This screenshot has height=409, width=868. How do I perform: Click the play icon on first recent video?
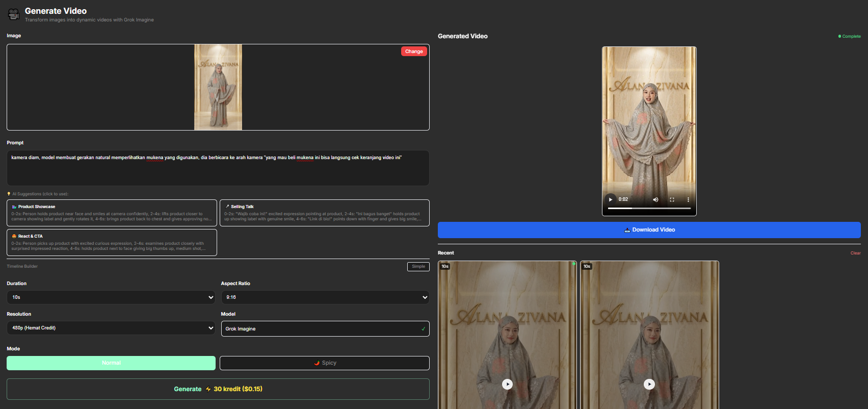pos(507,384)
